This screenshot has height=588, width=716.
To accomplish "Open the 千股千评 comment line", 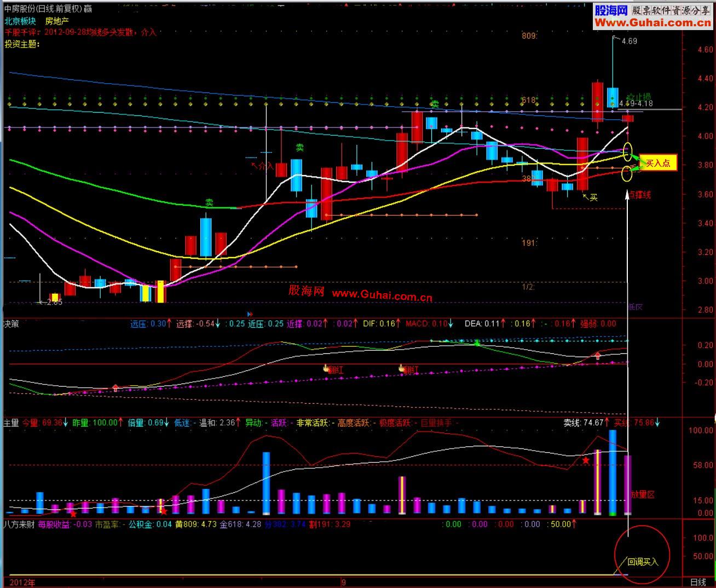I will pyautogui.click(x=80, y=32).
